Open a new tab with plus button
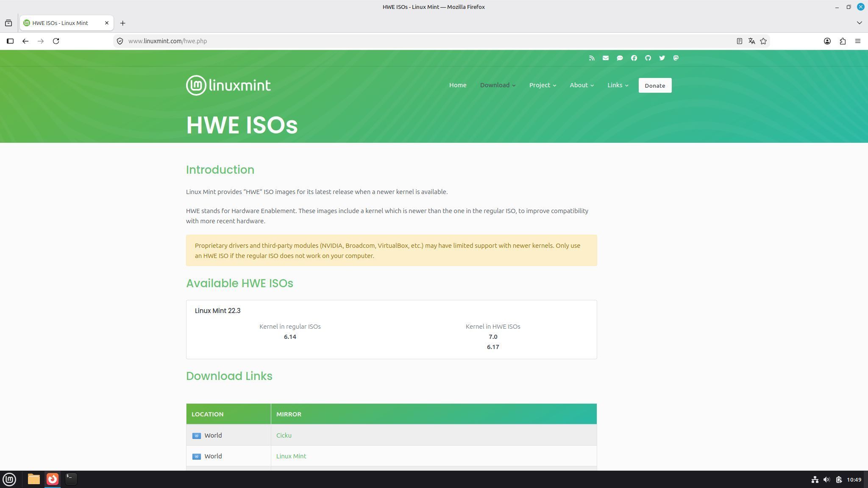 click(122, 23)
